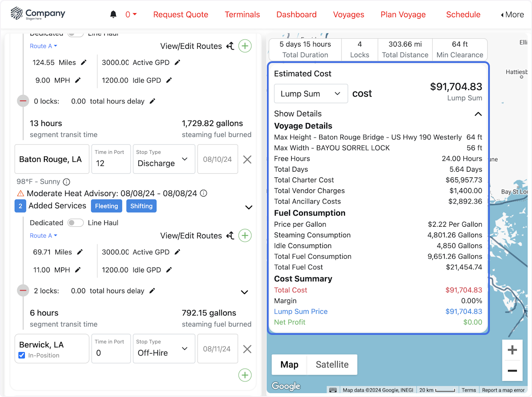This screenshot has width=532, height=397.
Task: Click the Fleeting added service button
Action: 106,206
